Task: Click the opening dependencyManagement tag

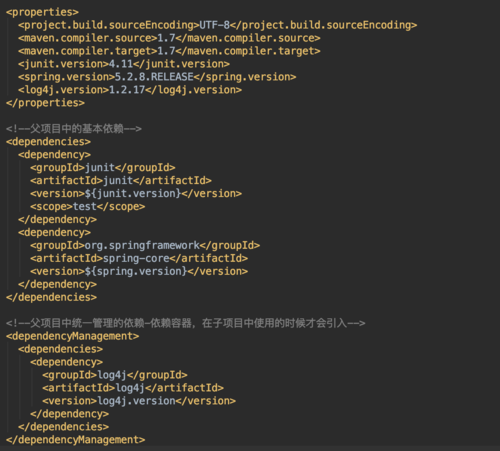Action: [72, 336]
